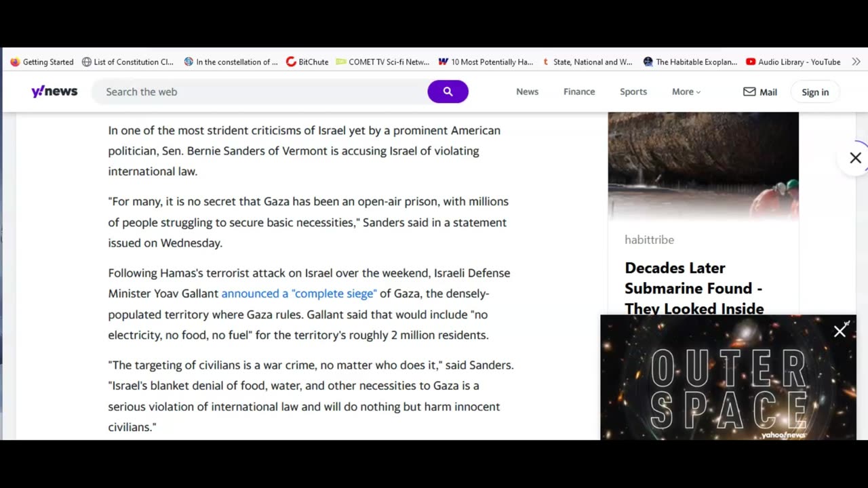
Task: Click the Sign in button
Action: [x=815, y=92]
